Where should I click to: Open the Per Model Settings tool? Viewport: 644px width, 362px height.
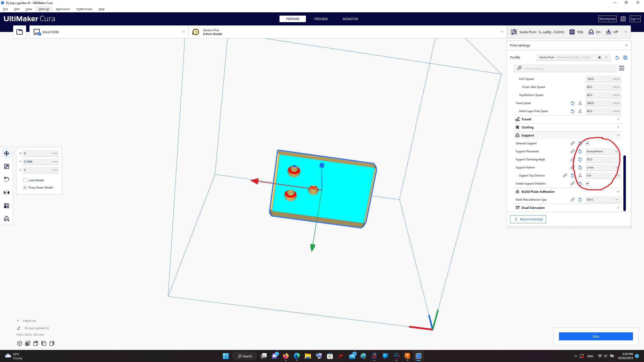[6, 205]
